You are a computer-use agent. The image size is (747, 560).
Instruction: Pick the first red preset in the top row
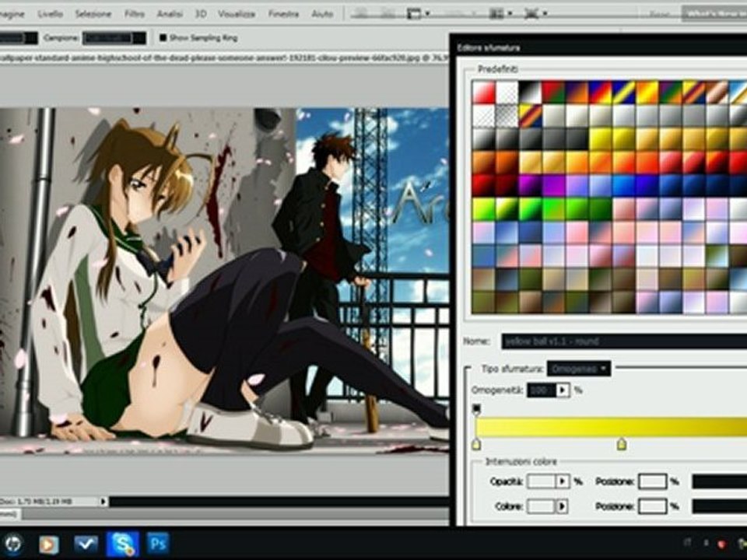483,92
